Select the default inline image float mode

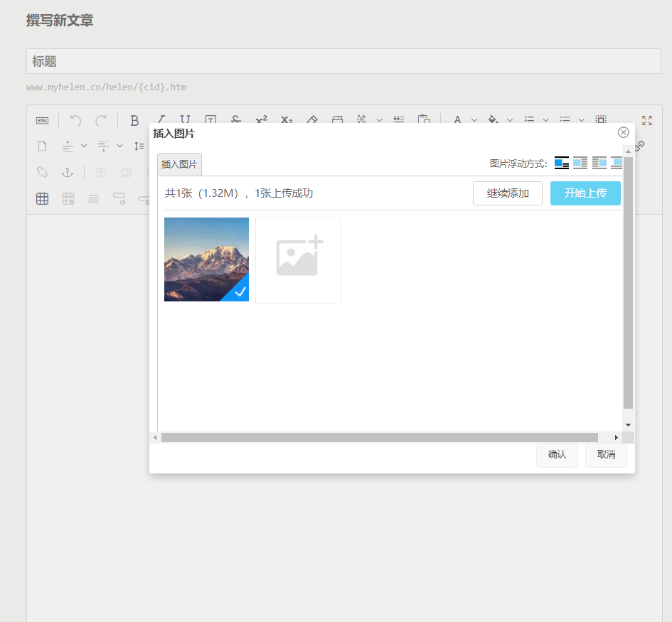pos(561,163)
